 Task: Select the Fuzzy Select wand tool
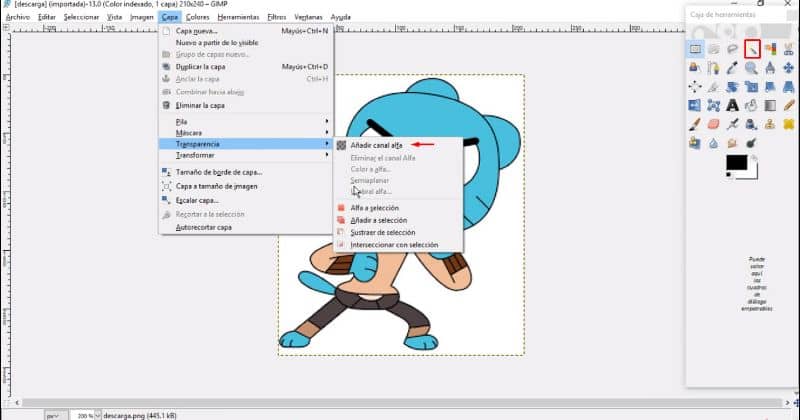click(752, 50)
